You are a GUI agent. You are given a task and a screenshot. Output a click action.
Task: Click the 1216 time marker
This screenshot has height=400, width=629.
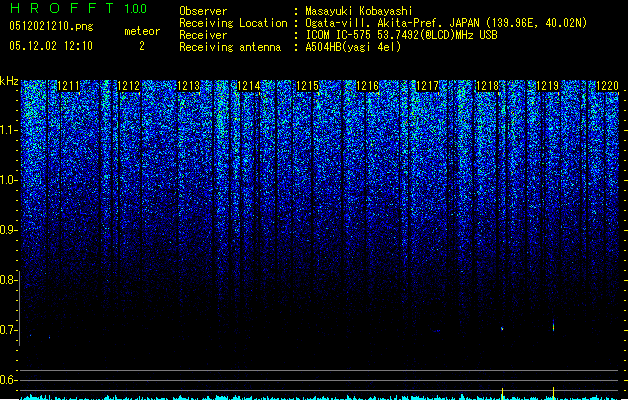tap(368, 86)
